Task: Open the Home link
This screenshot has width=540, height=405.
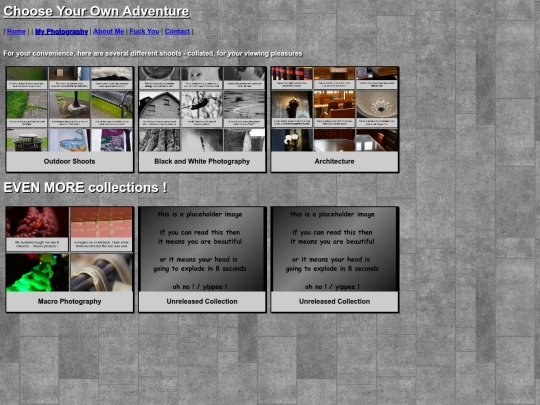Action: point(16,31)
